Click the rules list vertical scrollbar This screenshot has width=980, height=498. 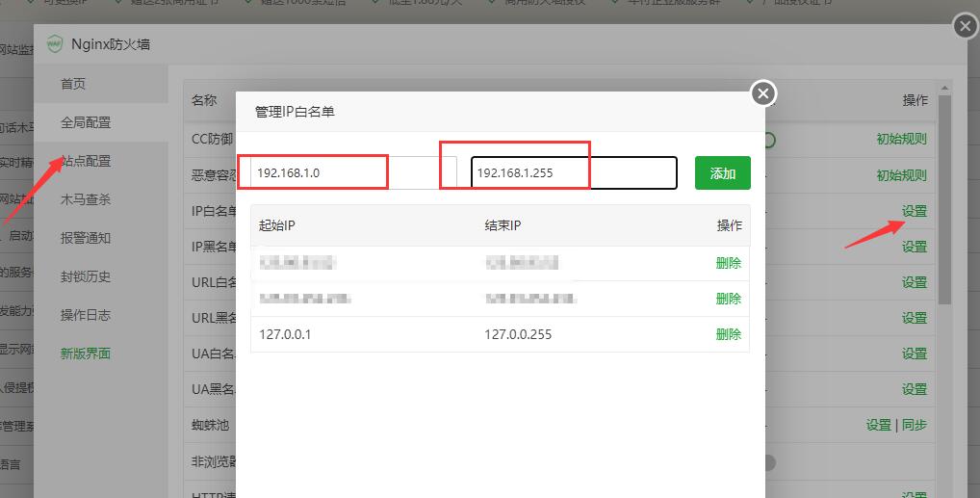coord(944,200)
